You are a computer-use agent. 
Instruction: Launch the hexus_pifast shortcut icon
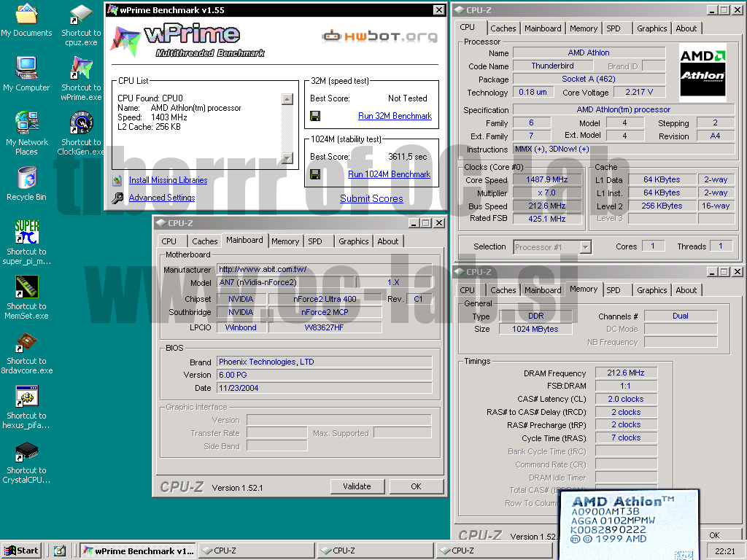tap(27, 396)
